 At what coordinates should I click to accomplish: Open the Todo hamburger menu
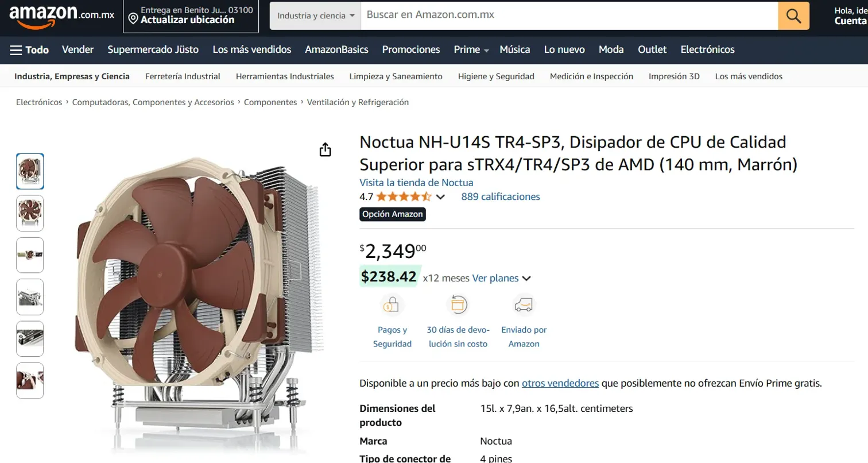29,49
